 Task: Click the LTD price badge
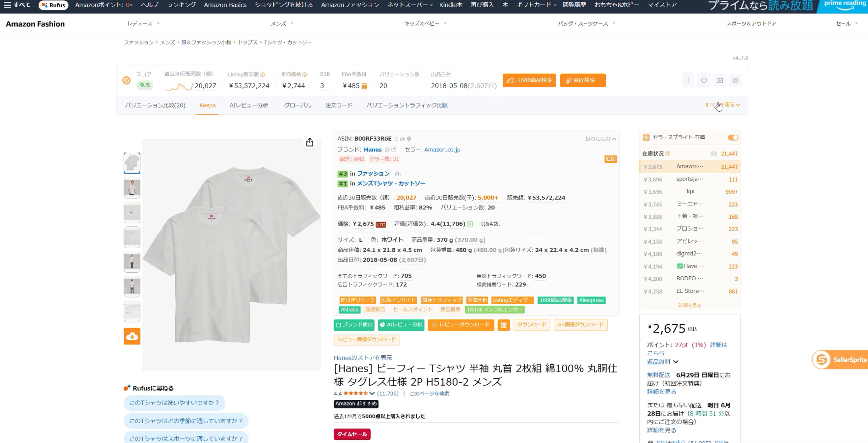(381, 224)
